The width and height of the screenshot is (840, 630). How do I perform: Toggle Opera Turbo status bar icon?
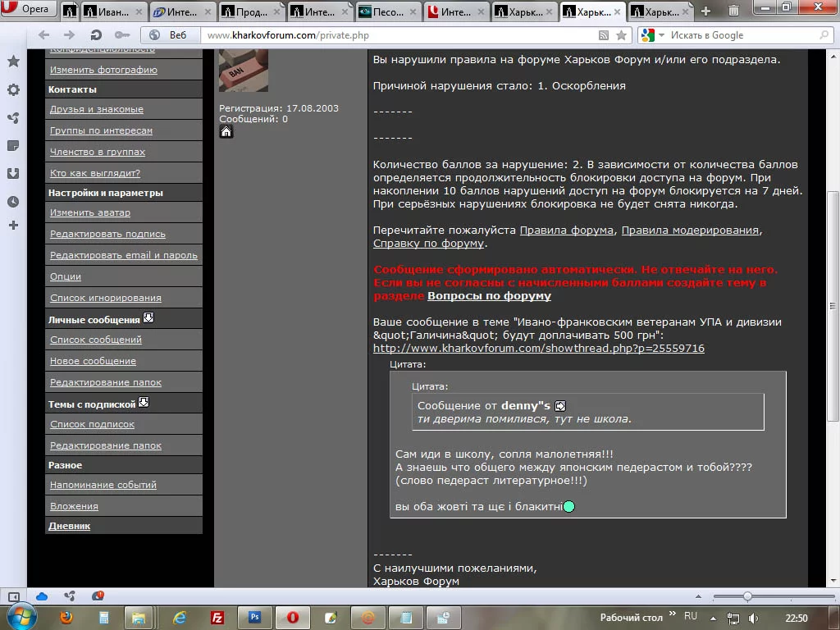point(98,596)
